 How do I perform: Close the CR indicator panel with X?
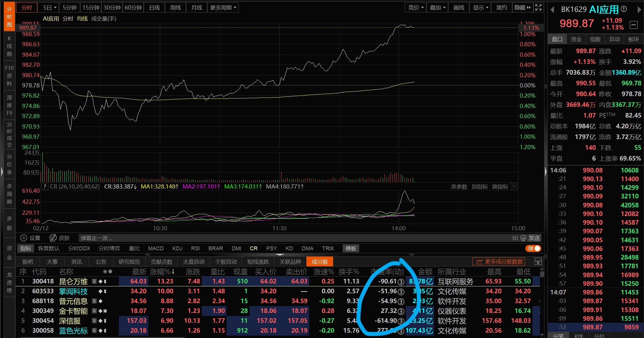tap(514, 186)
